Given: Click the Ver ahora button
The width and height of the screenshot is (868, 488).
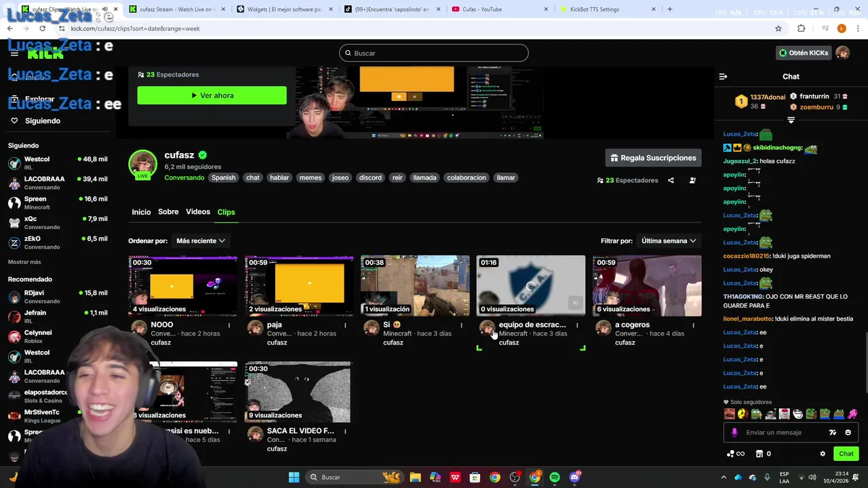Looking at the screenshot, I should point(212,96).
